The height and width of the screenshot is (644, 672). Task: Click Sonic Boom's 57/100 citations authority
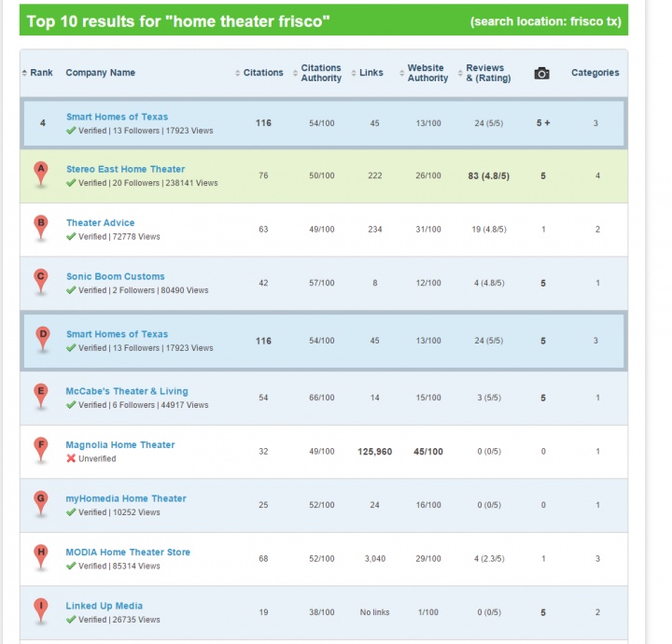coord(322,283)
